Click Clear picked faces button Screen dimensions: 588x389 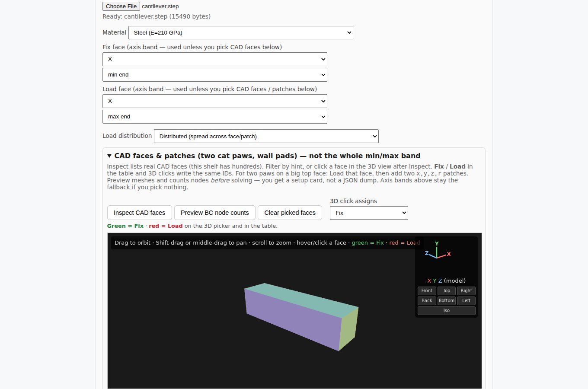coord(290,213)
